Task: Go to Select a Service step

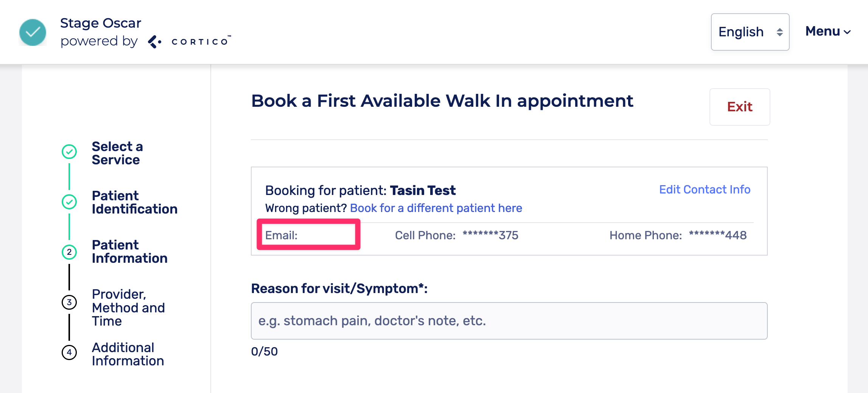Action: [117, 153]
